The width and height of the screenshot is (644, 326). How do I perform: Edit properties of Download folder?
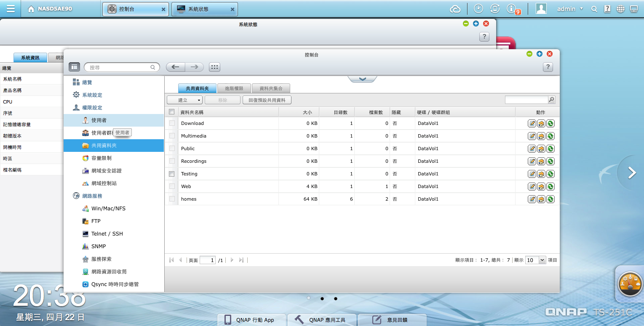click(532, 124)
